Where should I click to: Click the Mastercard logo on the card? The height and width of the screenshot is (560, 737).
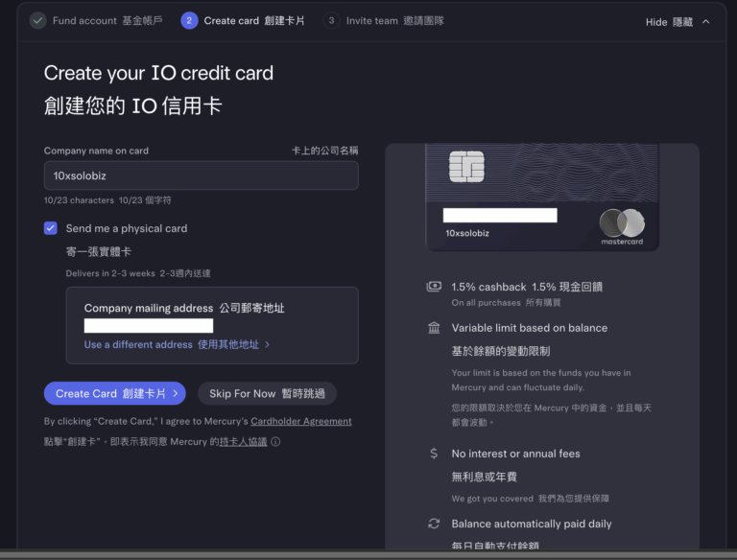(621, 224)
